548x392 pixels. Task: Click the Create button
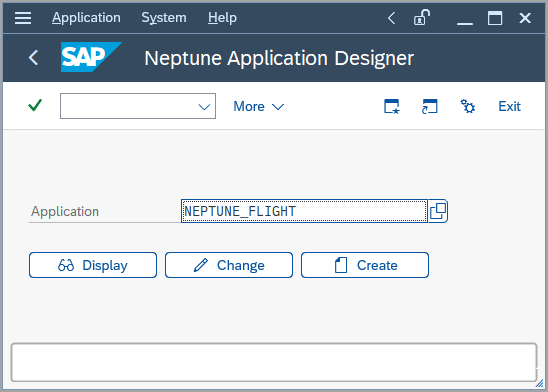[365, 265]
